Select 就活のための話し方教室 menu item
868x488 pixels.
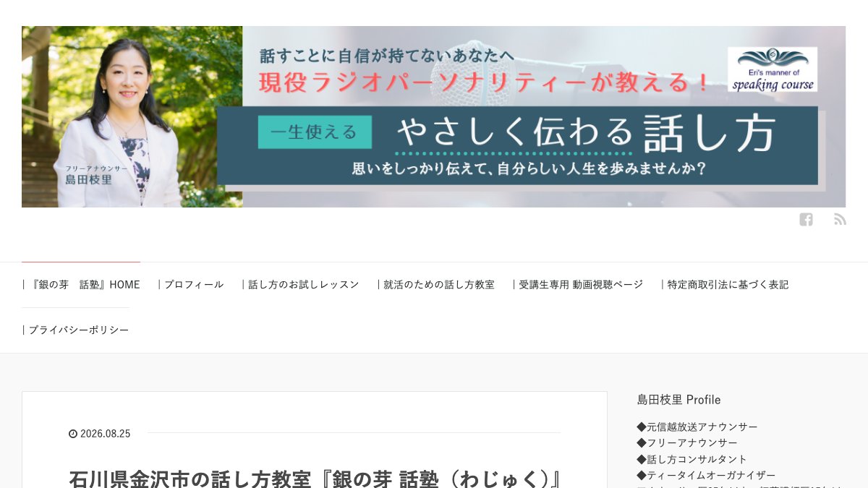coord(436,285)
